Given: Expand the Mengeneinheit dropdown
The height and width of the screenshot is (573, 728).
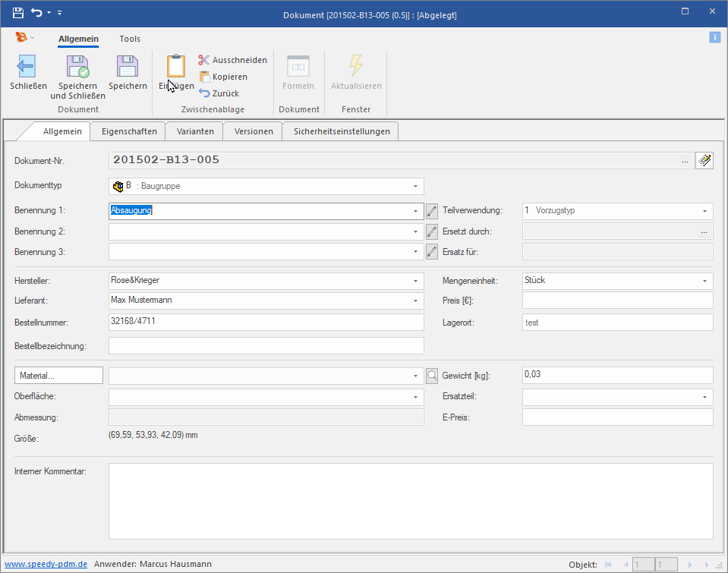Looking at the screenshot, I should pos(704,281).
